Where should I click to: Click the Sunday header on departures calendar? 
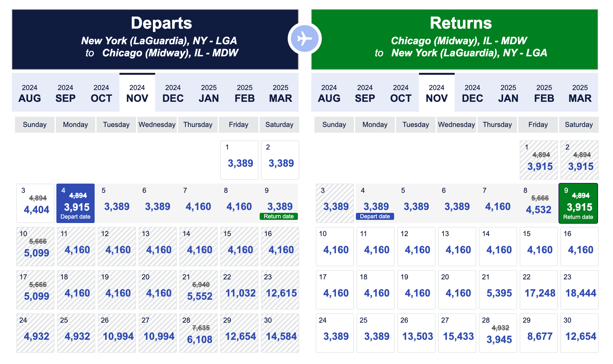(x=34, y=124)
